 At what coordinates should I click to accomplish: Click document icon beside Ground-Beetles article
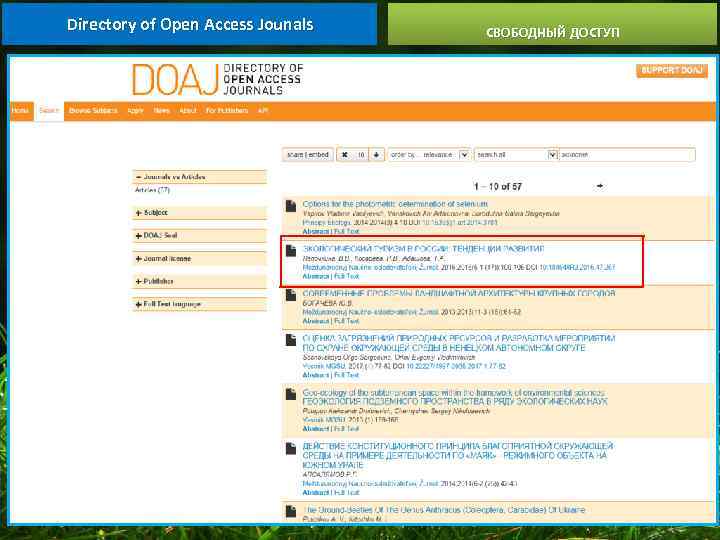click(291, 511)
